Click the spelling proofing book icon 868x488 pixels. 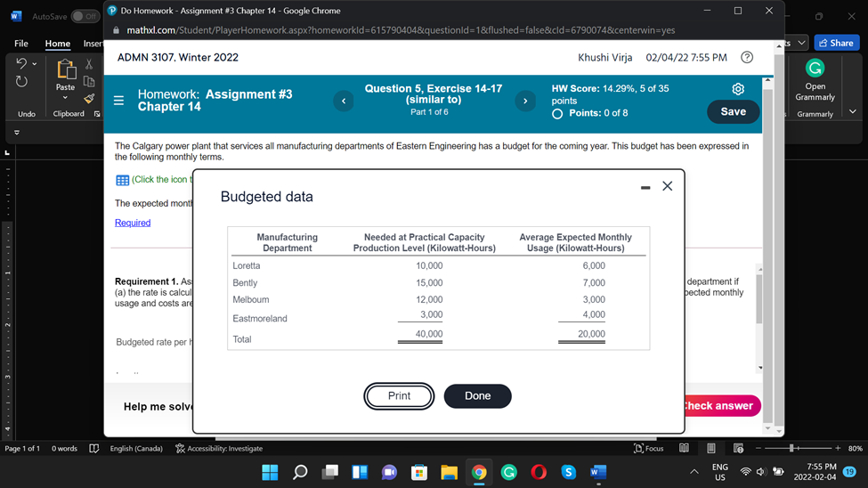pos(94,449)
